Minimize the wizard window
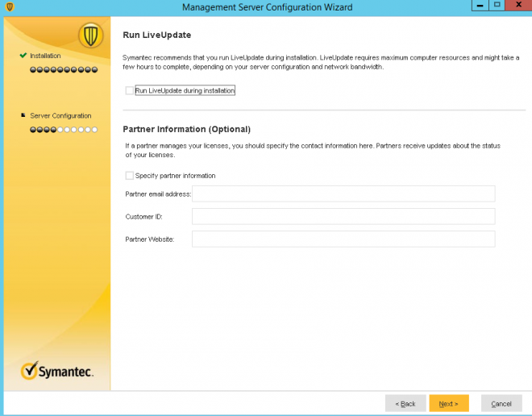Image resolution: width=532 pixels, height=416 pixels. (480, 6)
